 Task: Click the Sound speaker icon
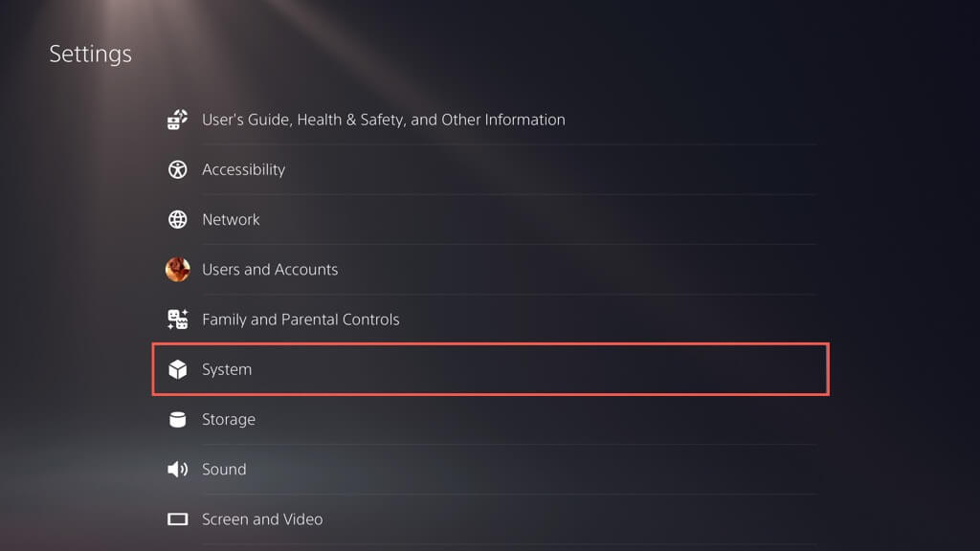[178, 469]
